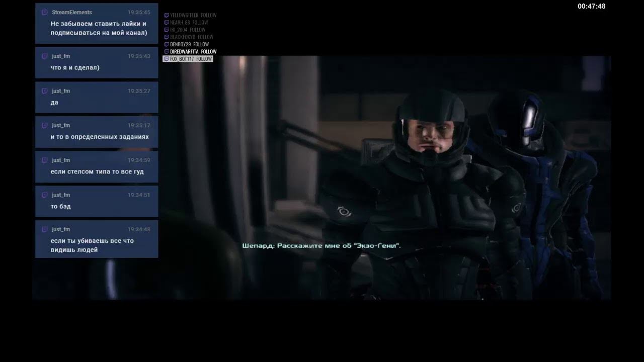Click the 19:35:17 chat timestamp
The image size is (644, 362).
[x=139, y=125]
